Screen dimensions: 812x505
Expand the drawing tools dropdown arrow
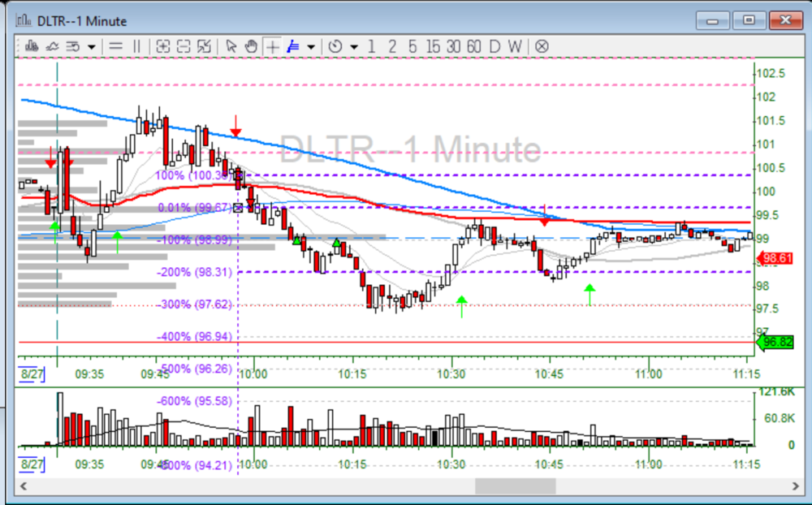coord(311,46)
